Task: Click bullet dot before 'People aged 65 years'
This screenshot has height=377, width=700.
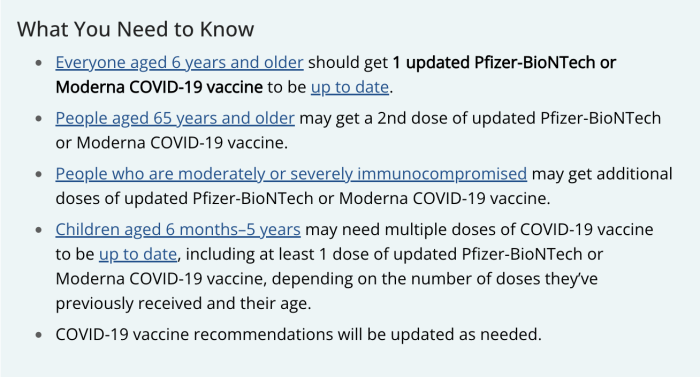Action: click(x=39, y=119)
